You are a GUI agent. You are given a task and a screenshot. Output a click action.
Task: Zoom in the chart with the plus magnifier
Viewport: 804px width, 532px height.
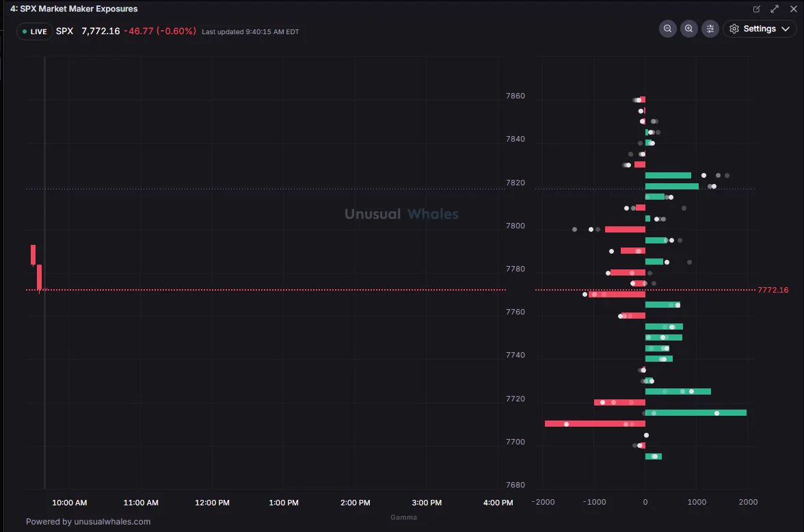[x=688, y=29]
